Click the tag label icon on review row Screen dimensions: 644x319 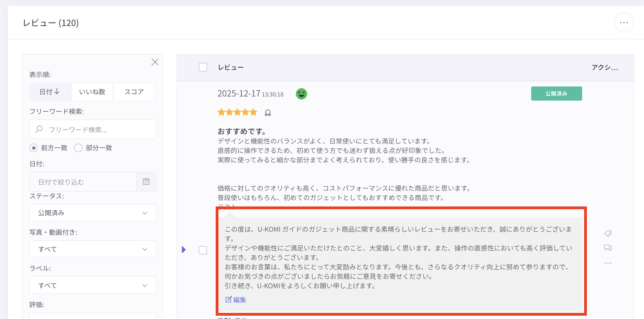click(x=608, y=233)
